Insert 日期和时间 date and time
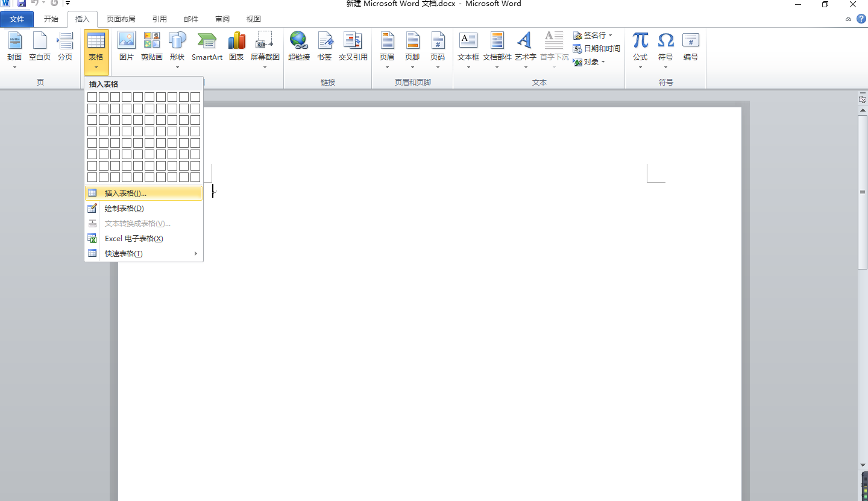868x501 pixels. pyautogui.click(x=596, y=49)
